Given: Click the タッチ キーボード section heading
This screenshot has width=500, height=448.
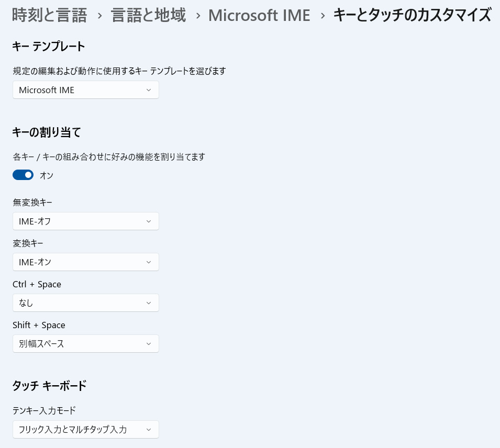Looking at the screenshot, I should pos(49,386).
